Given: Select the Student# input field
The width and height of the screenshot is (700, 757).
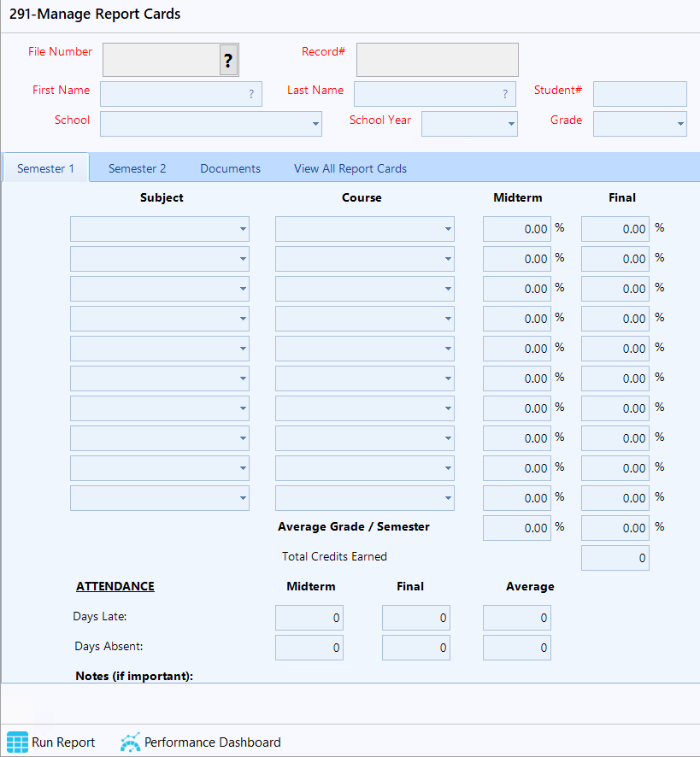Looking at the screenshot, I should 639,94.
